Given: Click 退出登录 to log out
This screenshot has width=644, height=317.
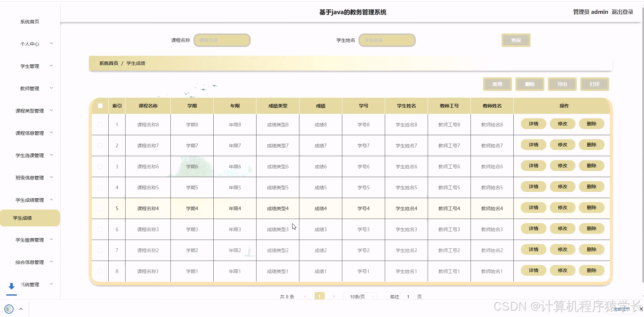Looking at the screenshot, I should tap(623, 11).
